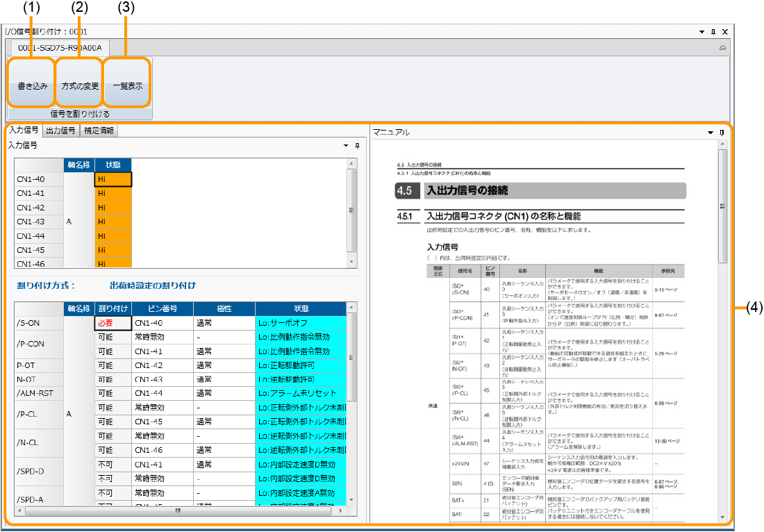Click the pin icon in I/O信号割り付け title bar
The width and height of the screenshot is (764, 532).
pyautogui.click(x=713, y=32)
